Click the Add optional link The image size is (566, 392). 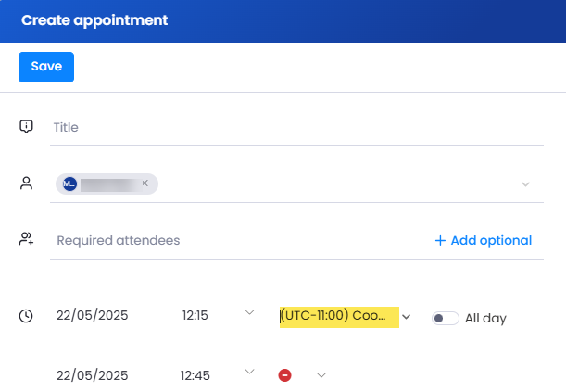click(x=484, y=240)
